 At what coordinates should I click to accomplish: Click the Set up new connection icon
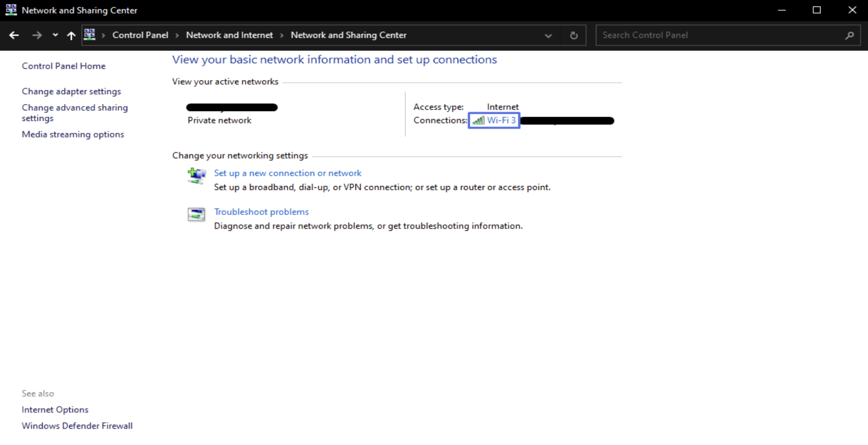196,176
